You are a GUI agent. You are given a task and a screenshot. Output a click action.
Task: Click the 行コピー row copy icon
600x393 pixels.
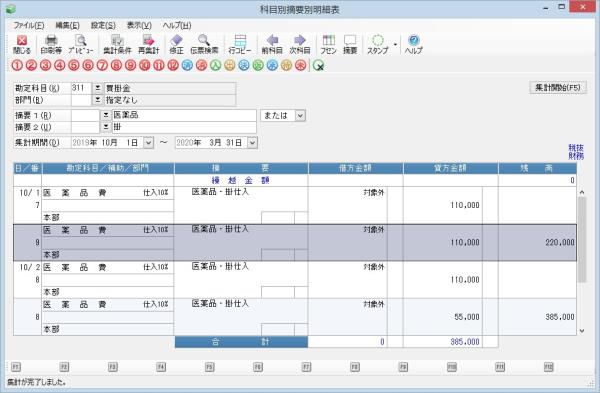coord(240,44)
